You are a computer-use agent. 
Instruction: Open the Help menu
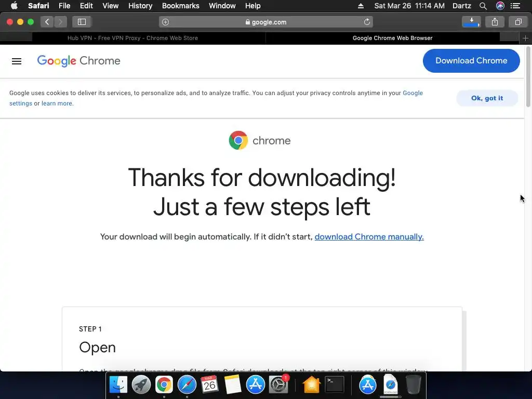(x=253, y=6)
